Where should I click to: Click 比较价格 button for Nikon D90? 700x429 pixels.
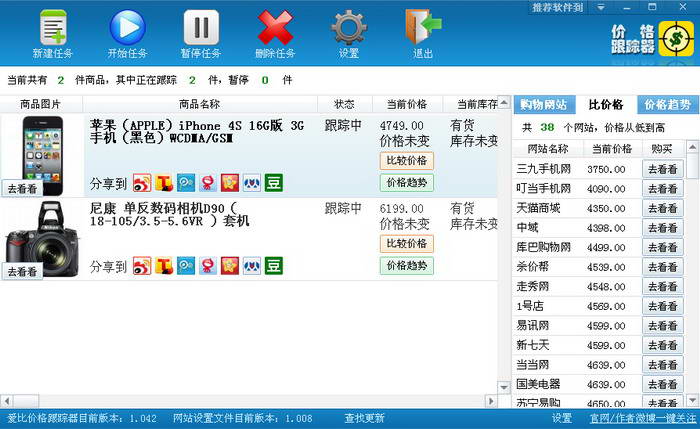[x=407, y=244]
